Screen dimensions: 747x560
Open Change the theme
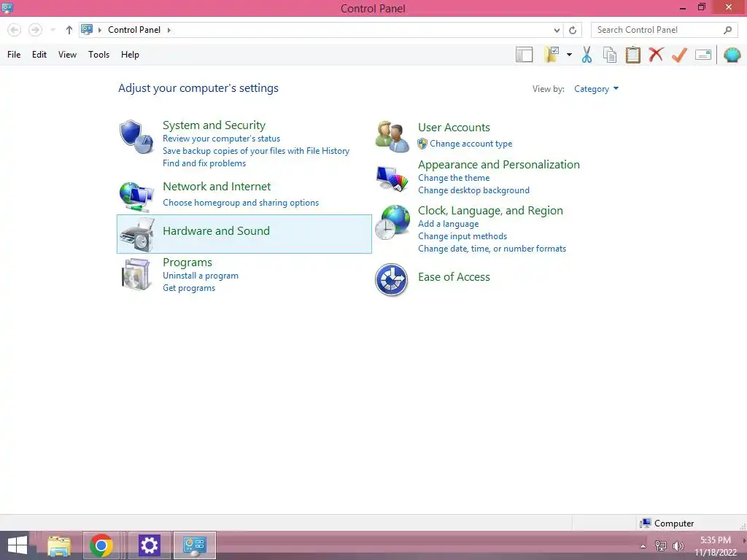[454, 178]
